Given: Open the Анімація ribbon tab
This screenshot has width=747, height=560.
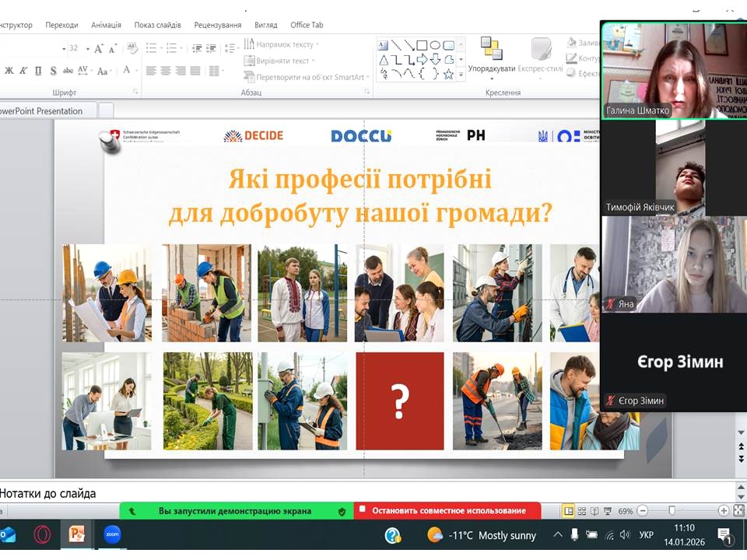Looking at the screenshot, I should (106, 25).
